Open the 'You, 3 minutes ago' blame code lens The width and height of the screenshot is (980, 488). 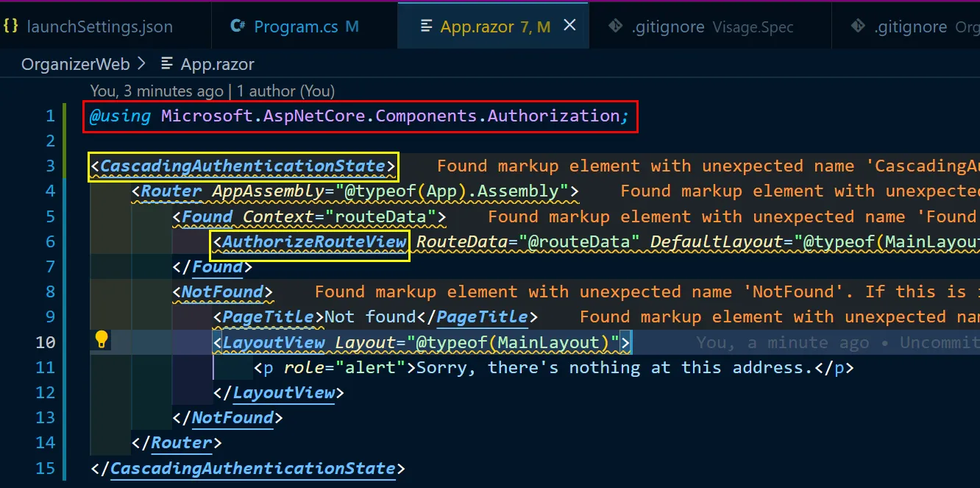[x=156, y=91]
